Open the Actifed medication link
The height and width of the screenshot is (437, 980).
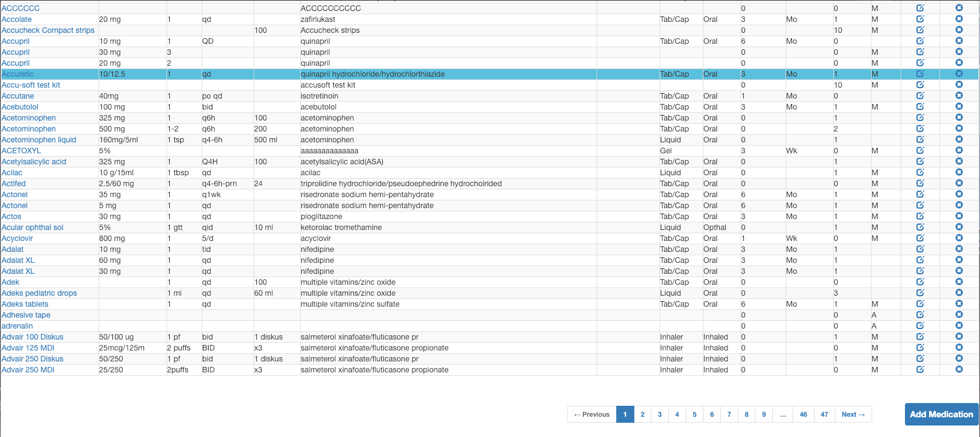pos(14,183)
